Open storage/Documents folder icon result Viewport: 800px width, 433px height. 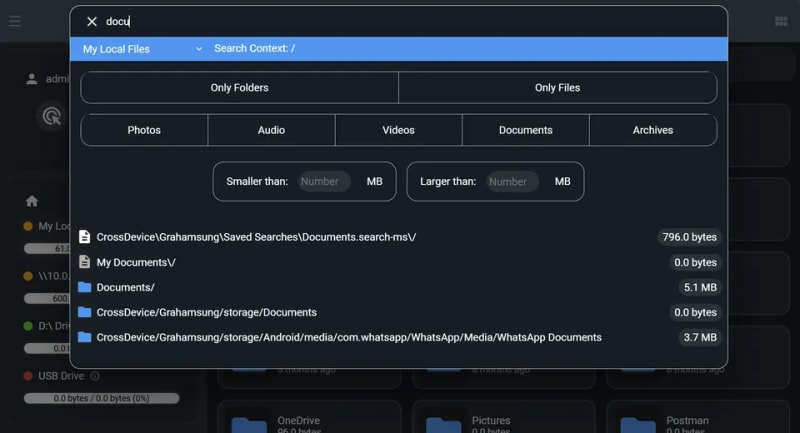pyautogui.click(x=85, y=312)
